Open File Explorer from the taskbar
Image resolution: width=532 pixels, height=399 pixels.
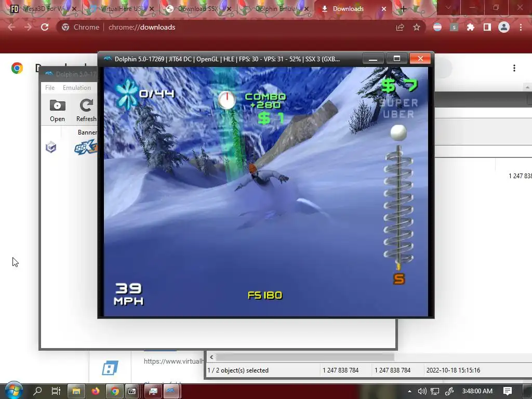pyautogui.click(x=76, y=391)
